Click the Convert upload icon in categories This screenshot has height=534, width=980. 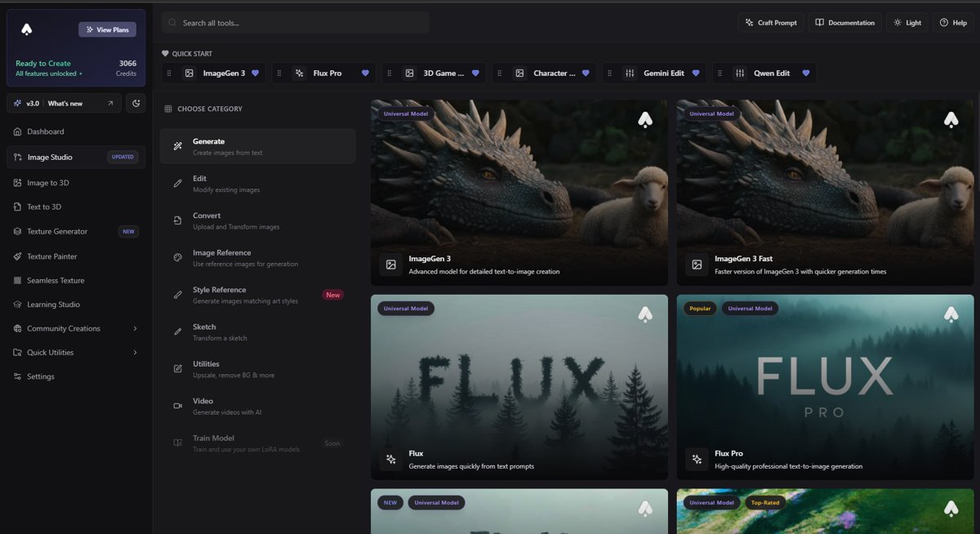pos(177,220)
